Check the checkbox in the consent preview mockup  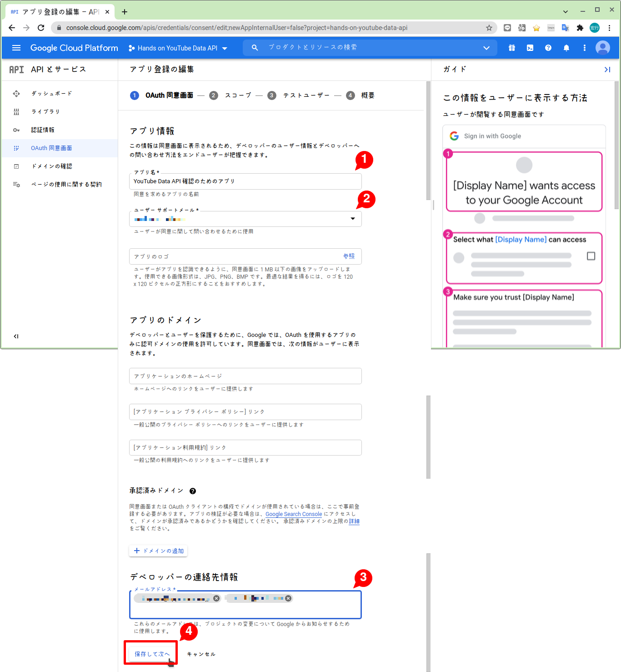point(591,256)
